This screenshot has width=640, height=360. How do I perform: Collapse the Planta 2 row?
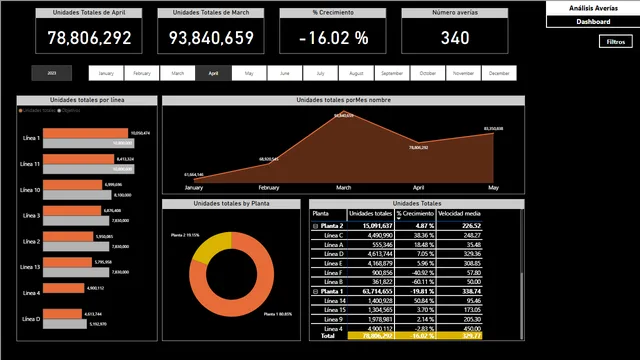point(315,226)
